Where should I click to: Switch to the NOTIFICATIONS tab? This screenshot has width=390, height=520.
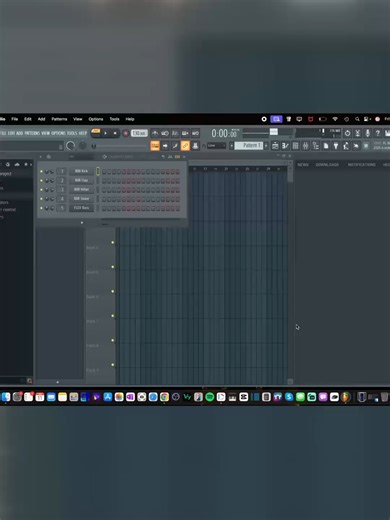[362, 165]
